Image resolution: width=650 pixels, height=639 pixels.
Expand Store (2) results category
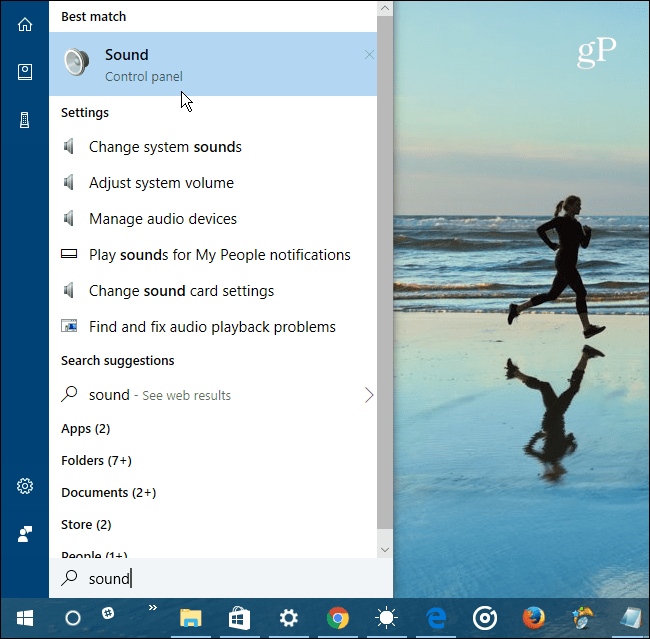click(x=86, y=525)
